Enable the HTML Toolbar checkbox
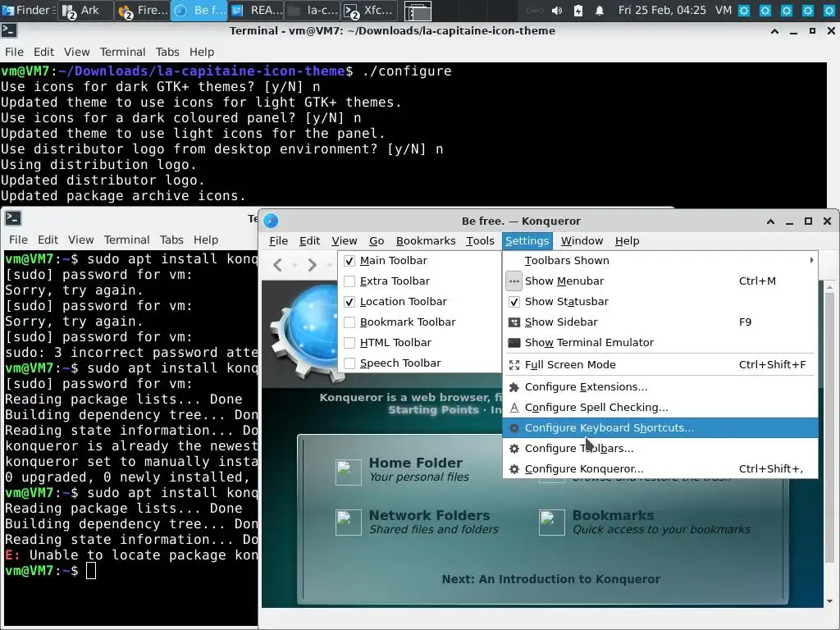Viewport: 840px width, 630px height. 349,343
